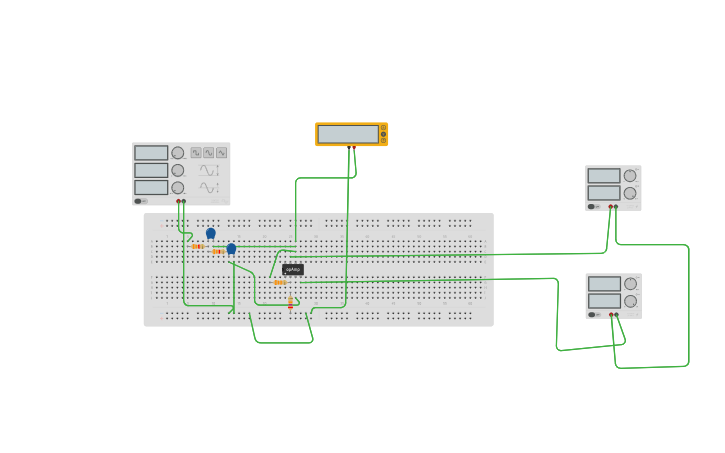Click the function generator frequency knob
The width and height of the screenshot is (725, 453).
(178, 153)
